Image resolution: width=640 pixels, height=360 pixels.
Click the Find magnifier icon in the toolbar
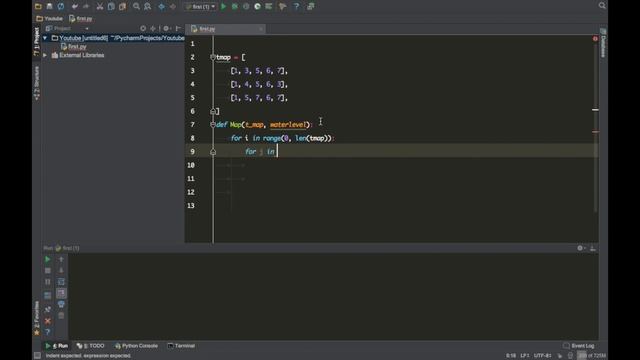click(x=136, y=7)
